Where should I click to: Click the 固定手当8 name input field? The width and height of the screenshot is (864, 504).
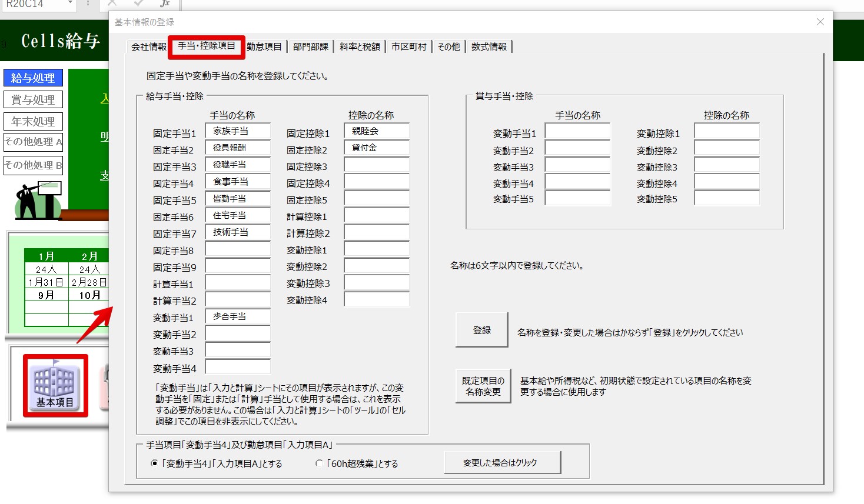(238, 249)
